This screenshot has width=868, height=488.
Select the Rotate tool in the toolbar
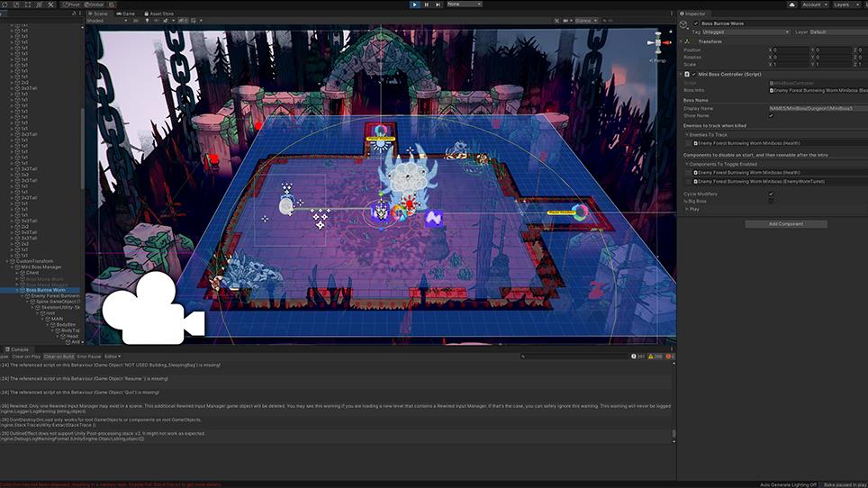point(5,5)
